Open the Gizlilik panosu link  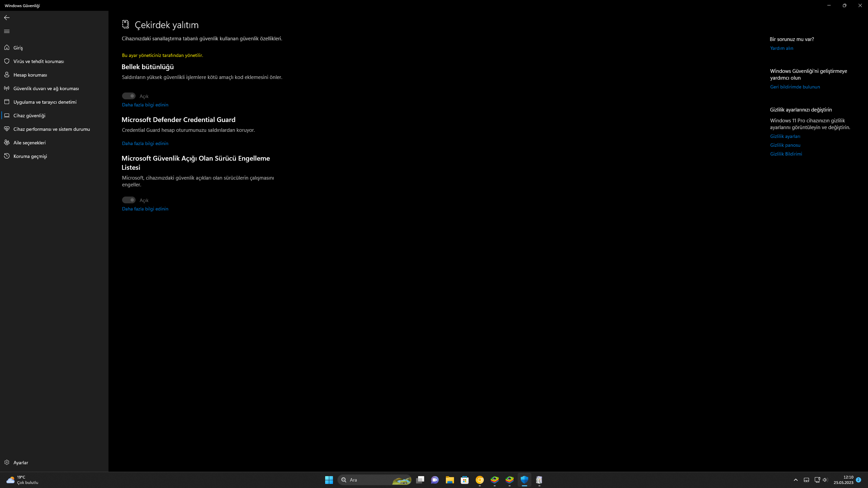pyautogui.click(x=785, y=145)
